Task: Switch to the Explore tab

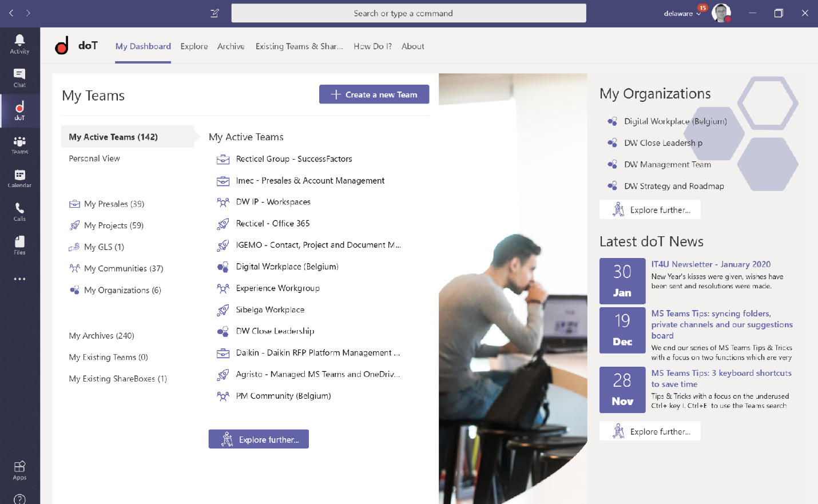Action: coord(194,46)
